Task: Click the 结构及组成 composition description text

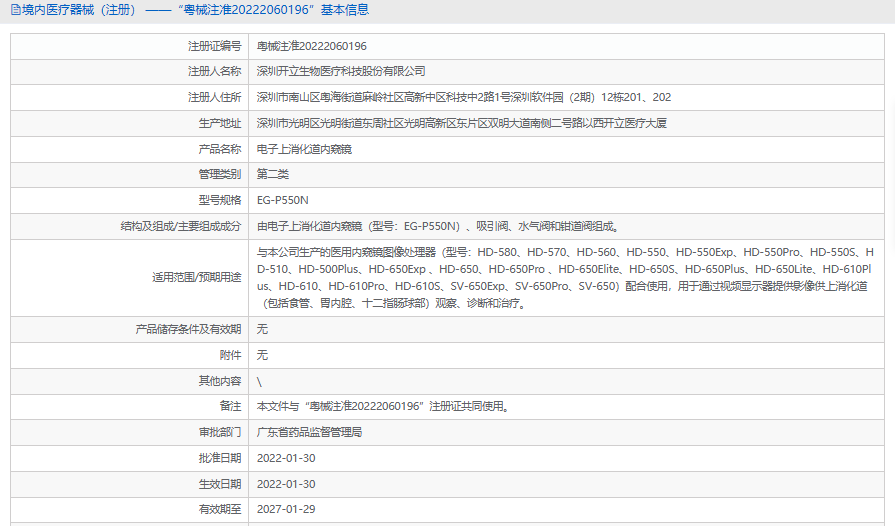Action: [x=439, y=226]
